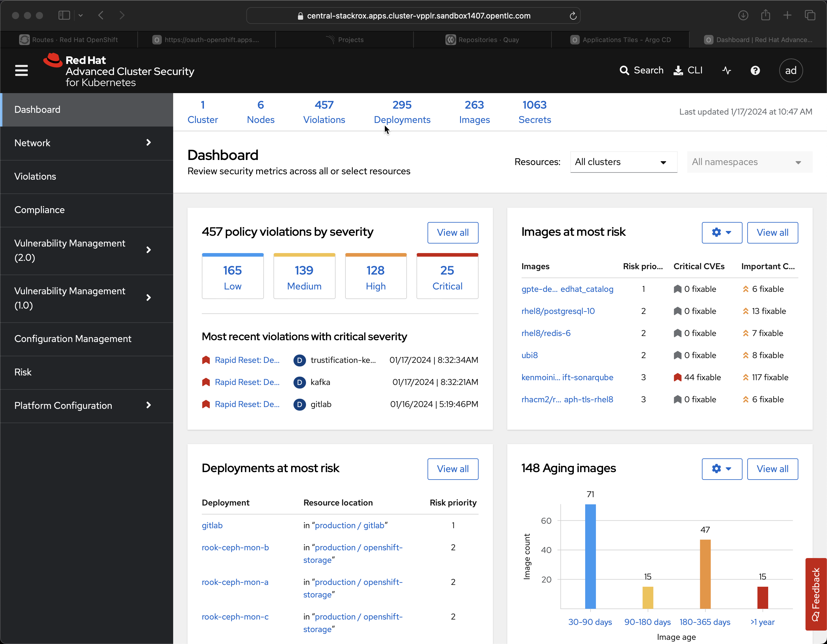This screenshot has height=644, width=827.
Task: Click the blue 30-90 days bar
Action: 590,557
